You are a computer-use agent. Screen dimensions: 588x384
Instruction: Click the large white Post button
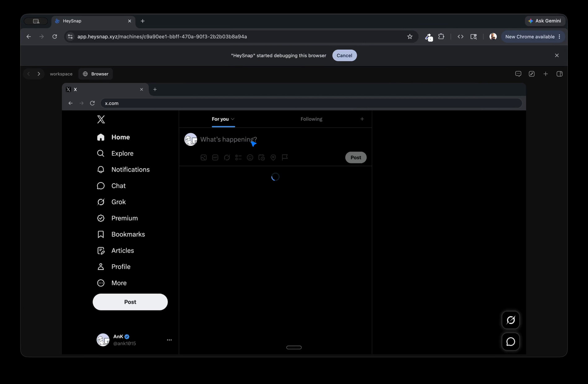pos(130,302)
